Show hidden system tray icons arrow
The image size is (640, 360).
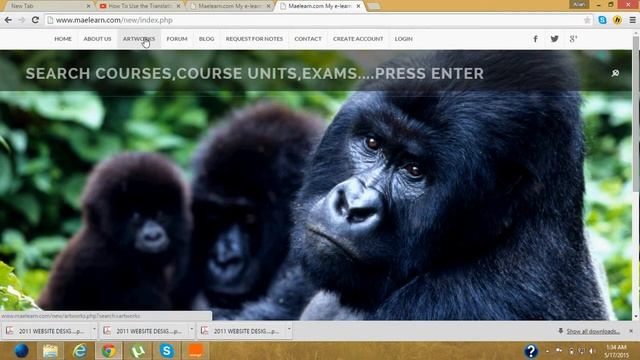(548, 351)
